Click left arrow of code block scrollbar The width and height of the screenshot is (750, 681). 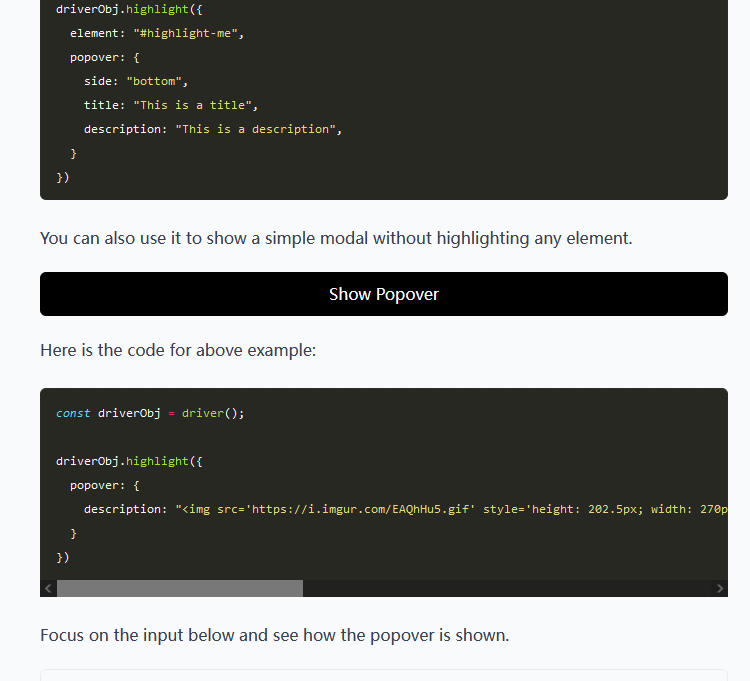click(x=48, y=588)
